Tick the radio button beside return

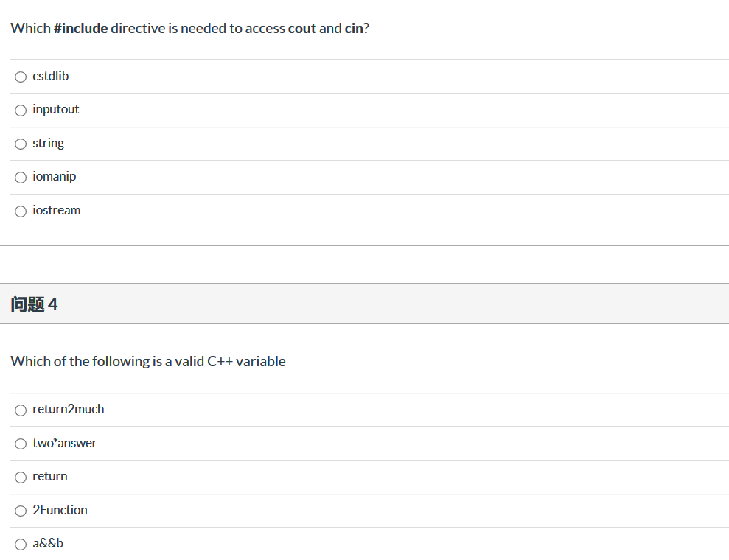pos(21,477)
